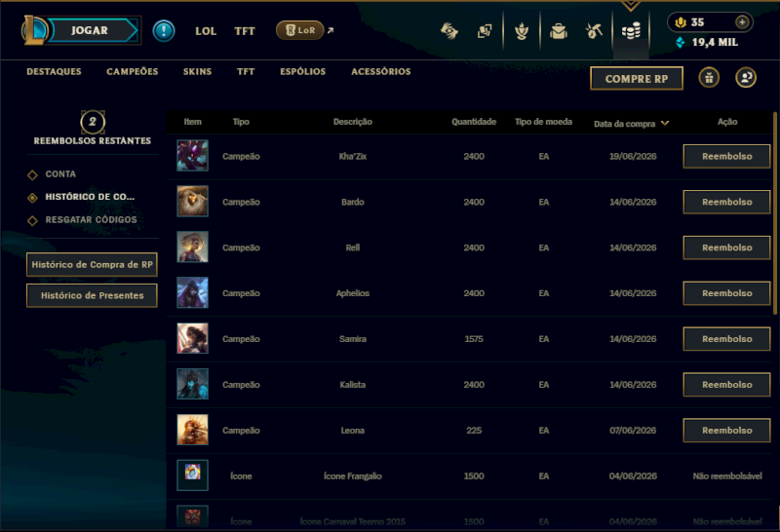Click the League of Legends logo icon

34,30
